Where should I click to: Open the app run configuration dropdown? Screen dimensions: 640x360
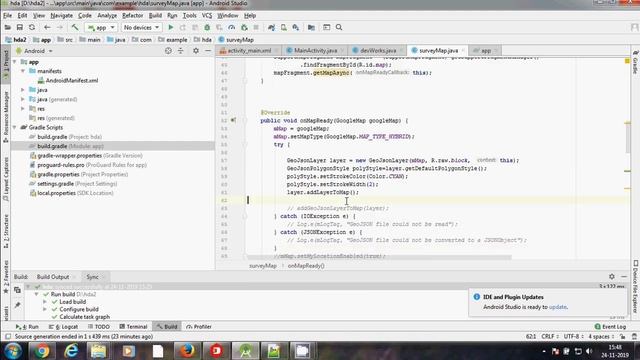click(101, 27)
